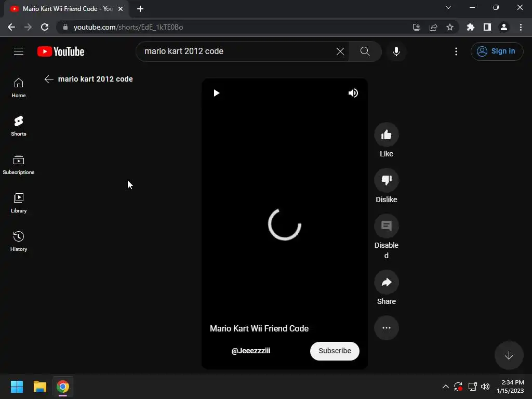The width and height of the screenshot is (532, 399).
Task: Run search with the magnifier button
Action: pos(365,51)
